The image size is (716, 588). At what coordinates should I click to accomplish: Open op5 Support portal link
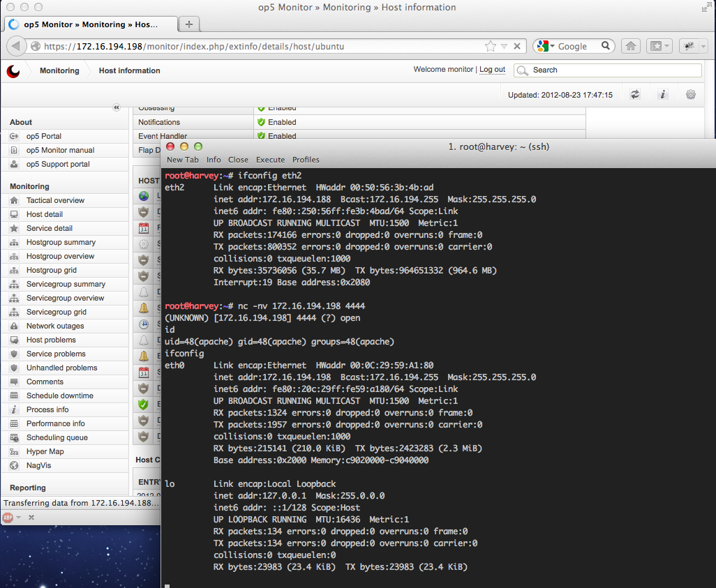[x=58, y=164]
